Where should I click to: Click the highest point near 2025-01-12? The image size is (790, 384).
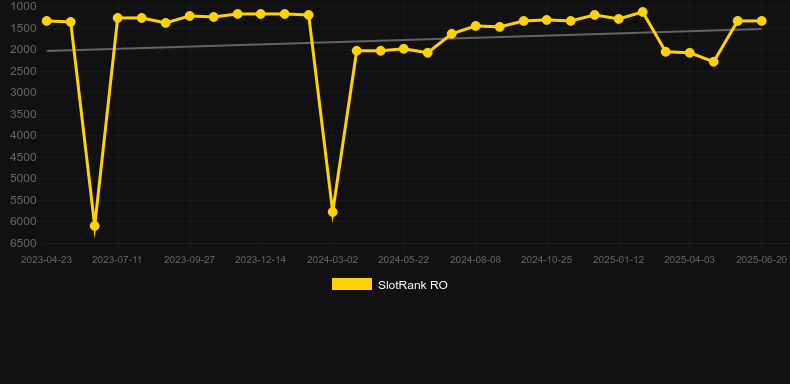[642, 12]
